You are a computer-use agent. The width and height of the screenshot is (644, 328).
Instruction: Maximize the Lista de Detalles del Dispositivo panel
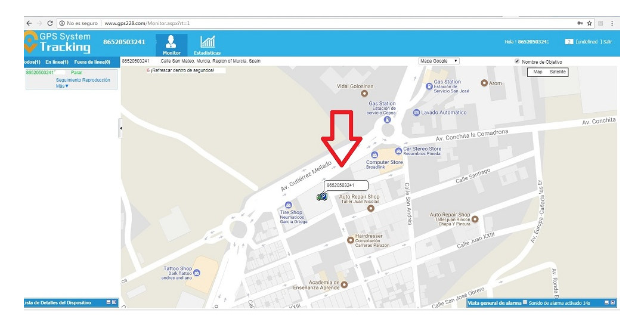114,302
